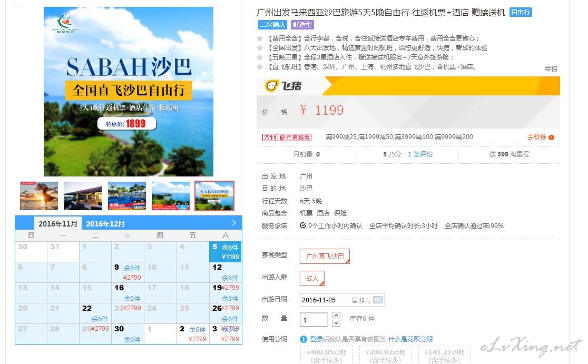Pick November 12 in calendar
The width and height of the screenshot is (588, 364).
pyautogui.click(x=226, y=272)
